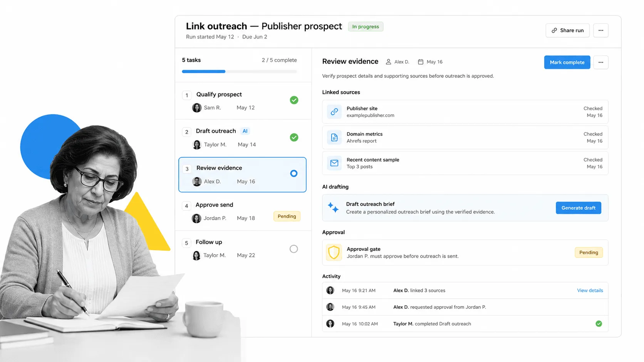
Task: Click avatar on the 9:45 AM activity entry
Action: tap(330, 307)
